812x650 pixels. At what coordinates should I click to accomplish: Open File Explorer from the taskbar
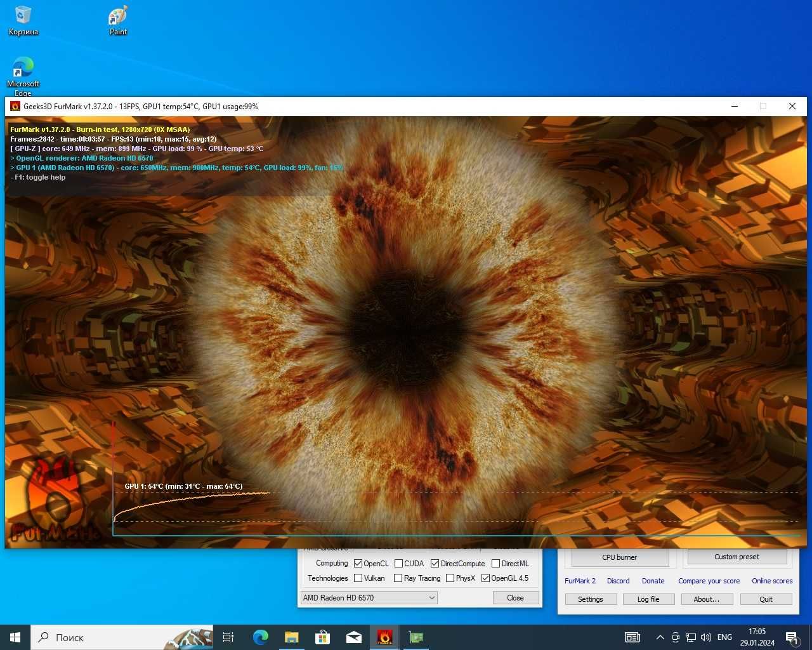[291, 637]
